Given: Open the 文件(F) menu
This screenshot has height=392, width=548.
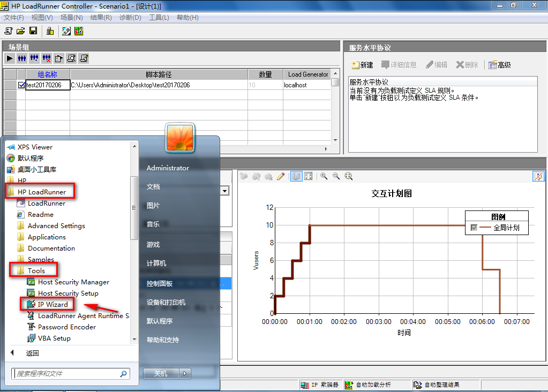Looking at the screenshot, I should pos(13,18).
